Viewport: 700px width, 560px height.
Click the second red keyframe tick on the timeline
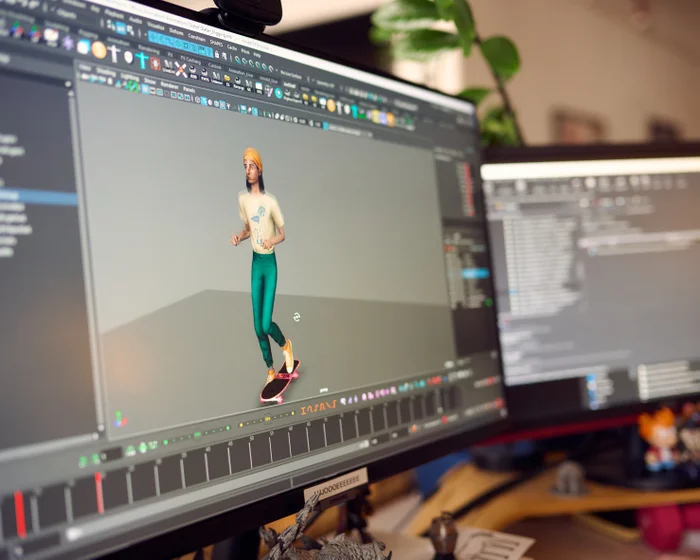99,493
